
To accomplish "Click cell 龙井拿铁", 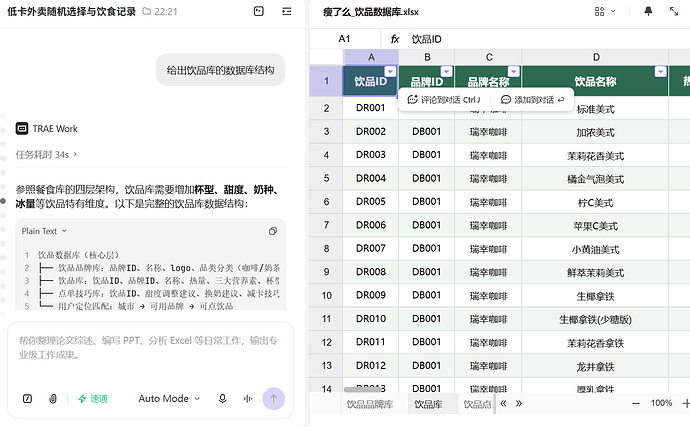I will 595,367.
